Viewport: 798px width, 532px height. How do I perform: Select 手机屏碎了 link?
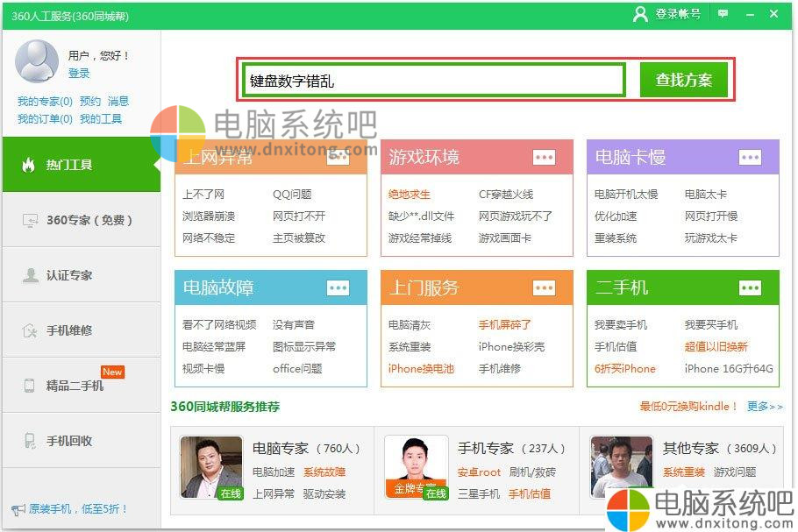click(x=505, y=324)
